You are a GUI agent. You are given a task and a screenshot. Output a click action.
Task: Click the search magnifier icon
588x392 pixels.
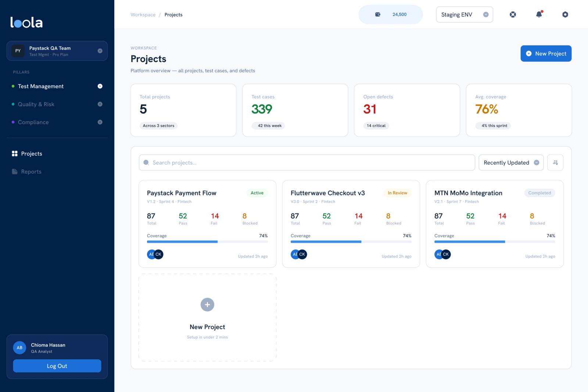coord(146,162)
